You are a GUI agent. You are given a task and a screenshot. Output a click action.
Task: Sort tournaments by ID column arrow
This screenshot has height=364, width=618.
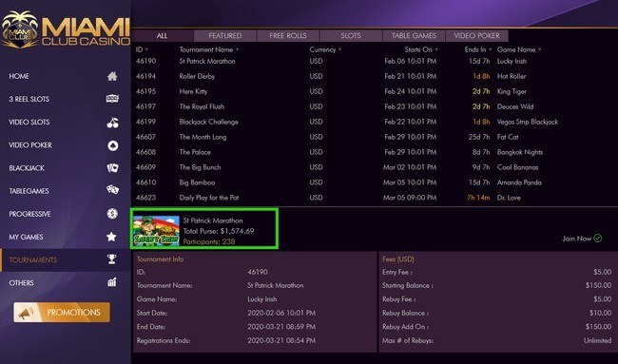pyautogui.click(x=147, y=49)
